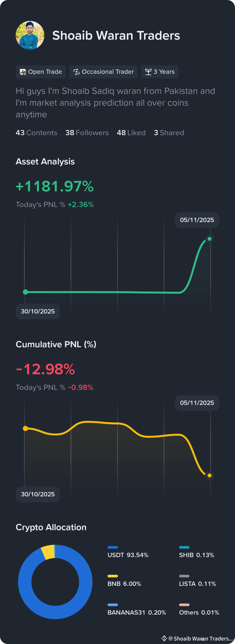The width and height of the screenshot is (235, 644).
Task: Open Shoaib Waran Traders profile photo
Action: [30, 35]
